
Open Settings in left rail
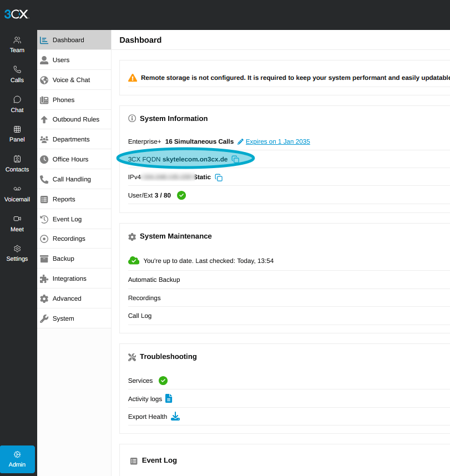point(17,254)
